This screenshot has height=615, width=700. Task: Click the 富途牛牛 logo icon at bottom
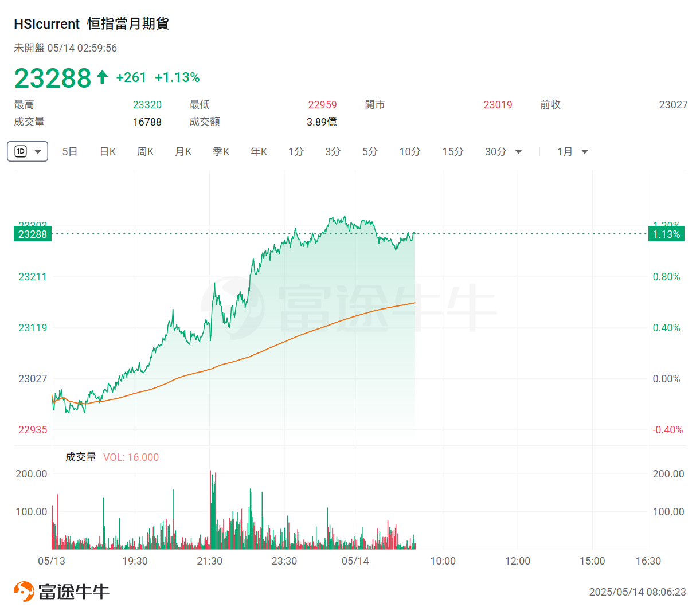coord(24,592)
